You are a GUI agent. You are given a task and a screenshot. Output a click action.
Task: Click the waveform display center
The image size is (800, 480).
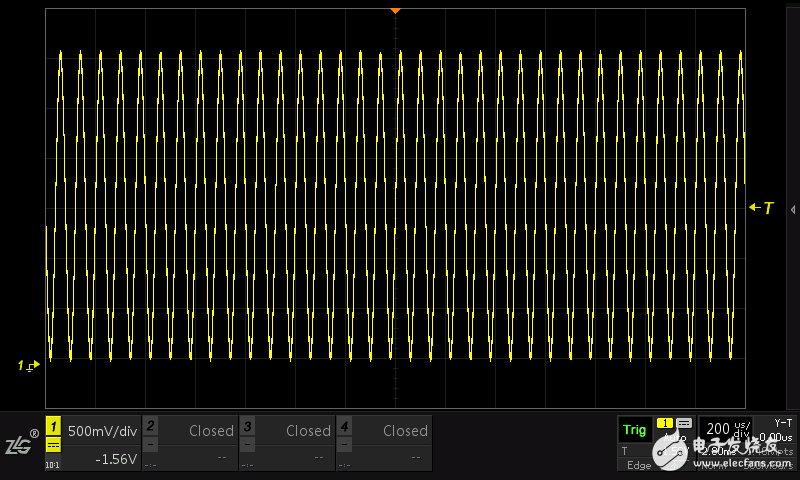(396, 208)
